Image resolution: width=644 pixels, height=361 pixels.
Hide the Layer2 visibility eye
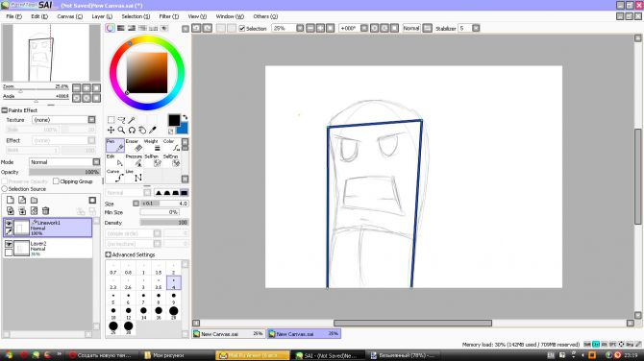(x=9, y=244)
